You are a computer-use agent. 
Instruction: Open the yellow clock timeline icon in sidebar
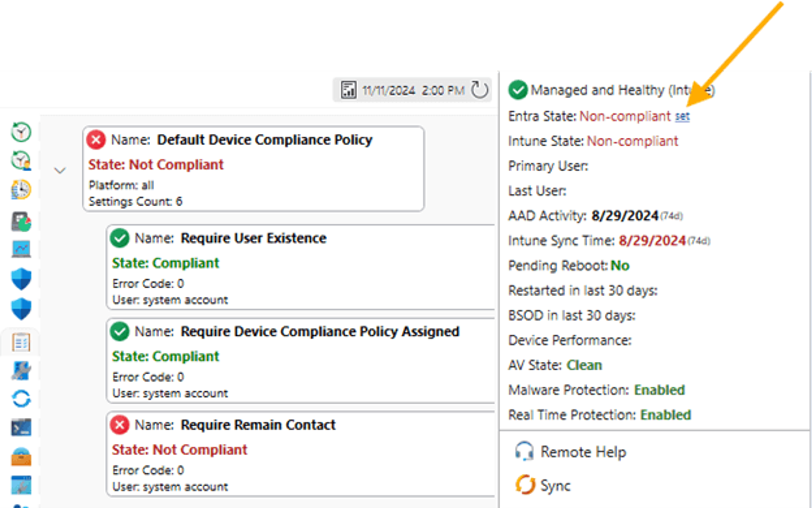point(21,189)
